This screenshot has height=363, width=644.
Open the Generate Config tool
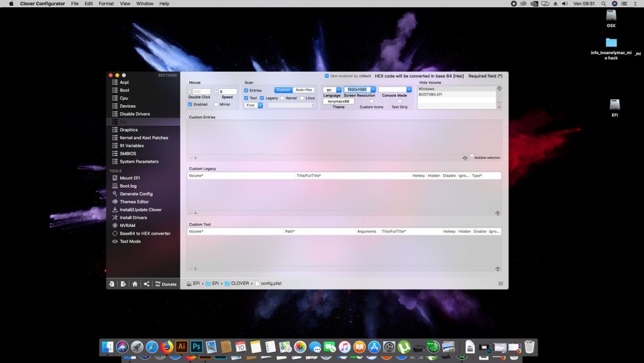[x=136, y=193]
